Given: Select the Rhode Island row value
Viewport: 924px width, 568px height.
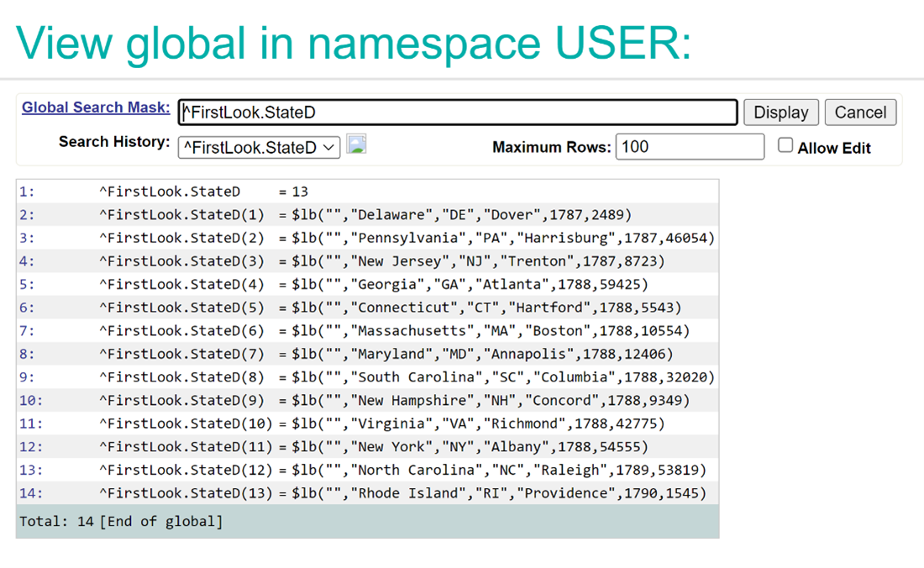Looking at the screenshot, I should pos(498,493).
